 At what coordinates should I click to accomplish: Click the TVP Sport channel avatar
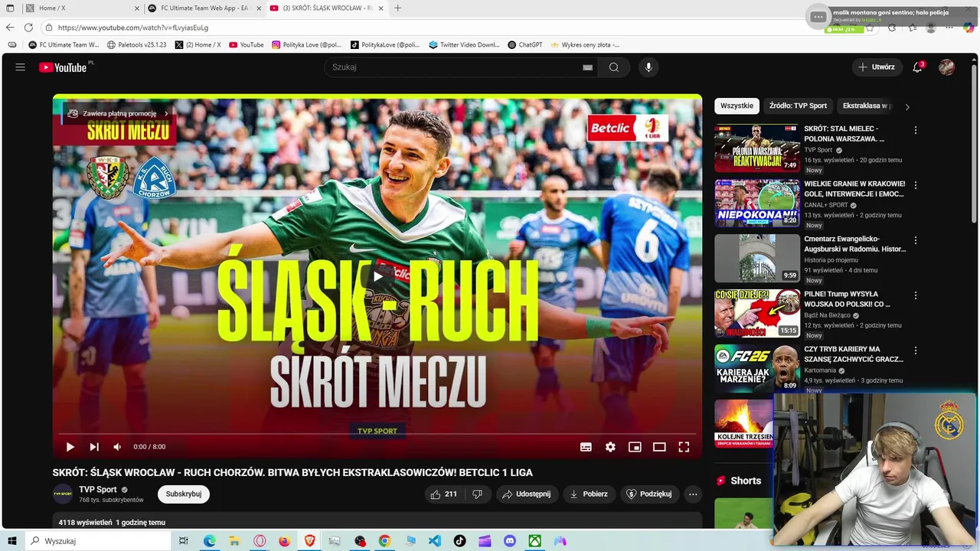(x=63, y=494)
